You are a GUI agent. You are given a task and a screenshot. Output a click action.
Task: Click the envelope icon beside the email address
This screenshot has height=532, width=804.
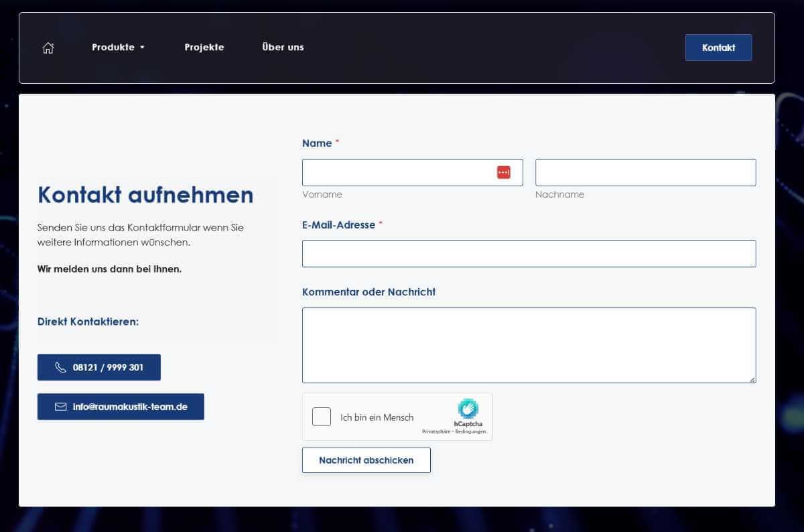[60, 407]
